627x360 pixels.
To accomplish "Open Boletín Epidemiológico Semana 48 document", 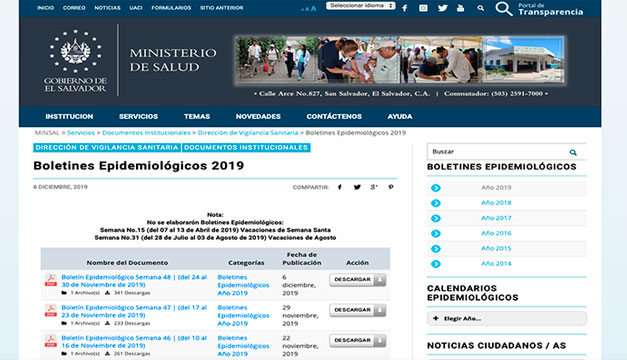I will click(134, 281).
